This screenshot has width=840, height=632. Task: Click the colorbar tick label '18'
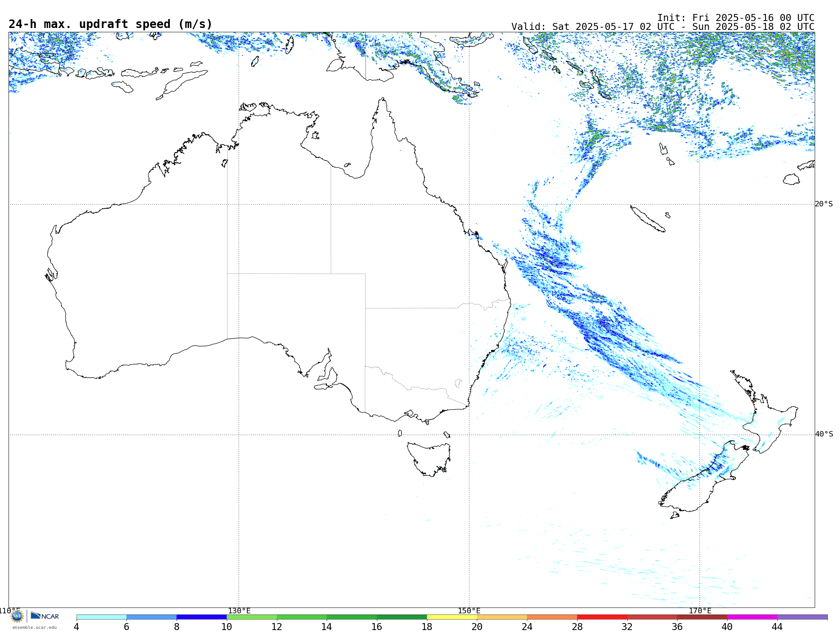pos(427,627)
